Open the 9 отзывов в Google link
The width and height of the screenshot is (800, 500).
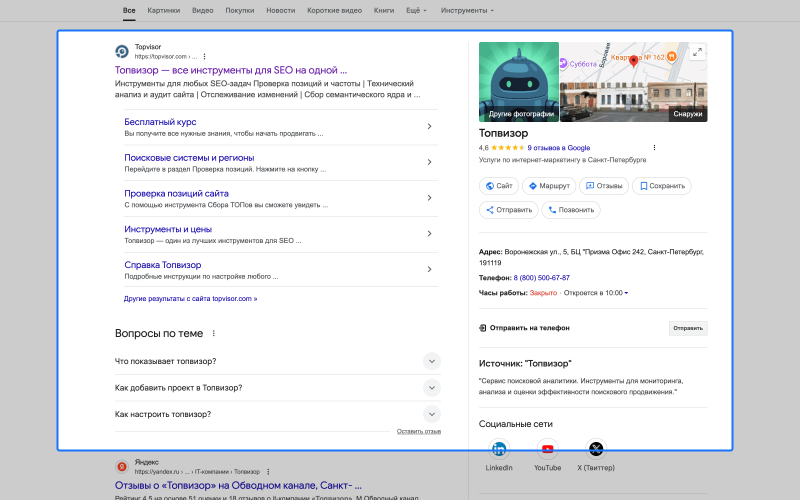point(559,147)
